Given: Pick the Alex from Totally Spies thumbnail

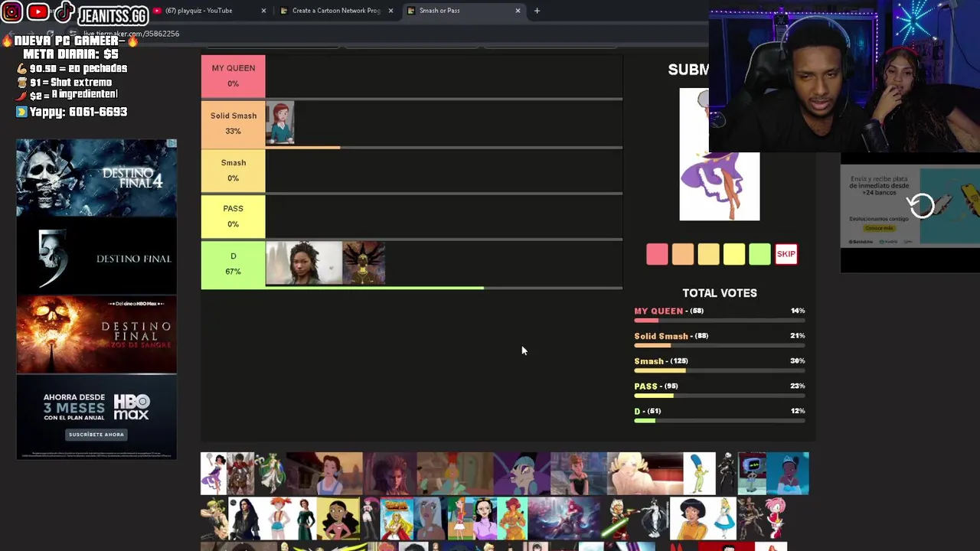Looking at the screenshot, I should [691, 518].
